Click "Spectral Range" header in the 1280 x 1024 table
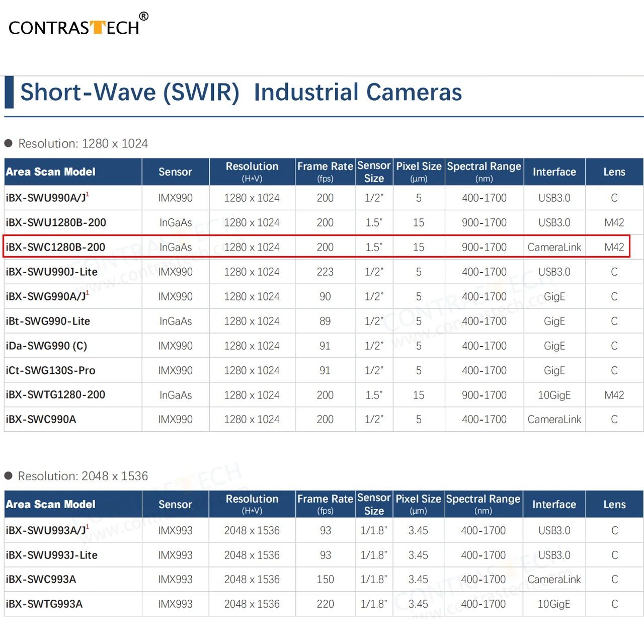The width and height of the screenshot is (644, 644). (x=484, y=172)
